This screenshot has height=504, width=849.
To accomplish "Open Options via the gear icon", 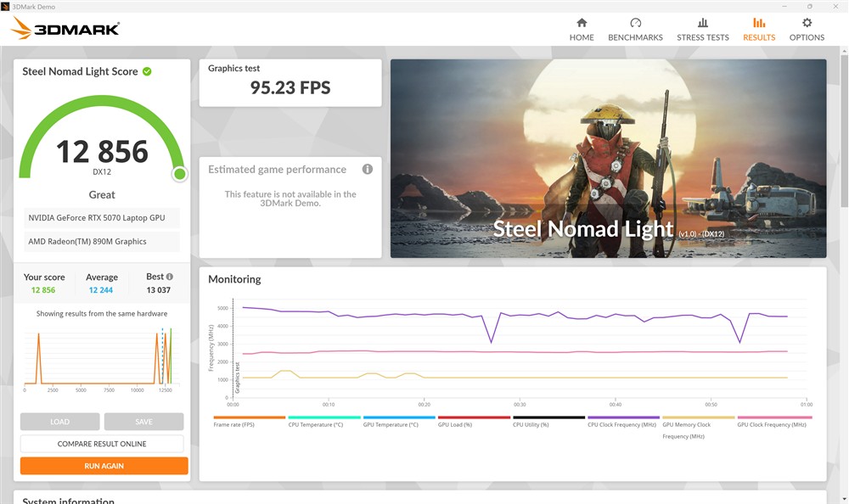I will [807, 24].
